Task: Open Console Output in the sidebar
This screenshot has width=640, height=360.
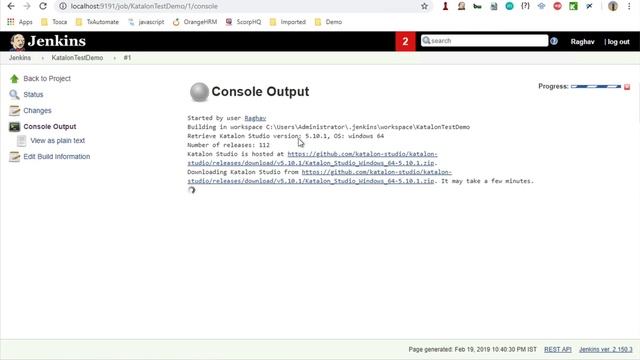Action: (50, 127)
